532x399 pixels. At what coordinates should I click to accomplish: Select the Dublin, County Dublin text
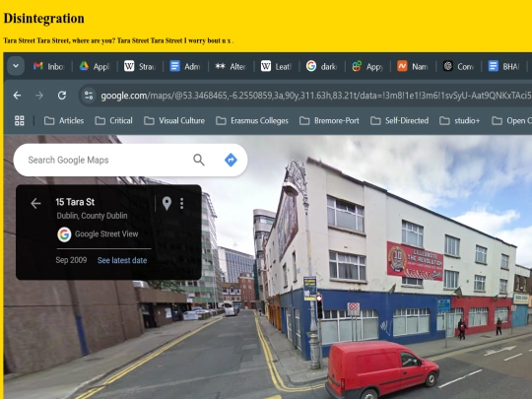92,216
